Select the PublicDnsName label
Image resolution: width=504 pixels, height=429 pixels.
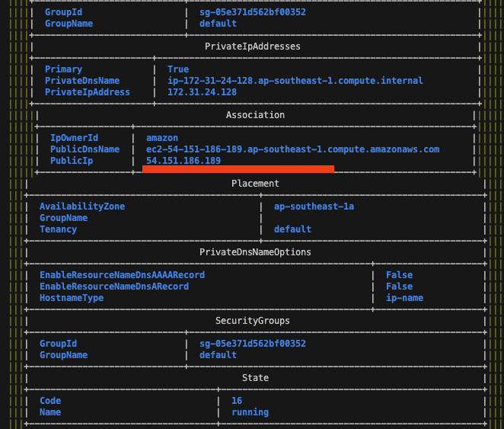[x=85, y=149]
